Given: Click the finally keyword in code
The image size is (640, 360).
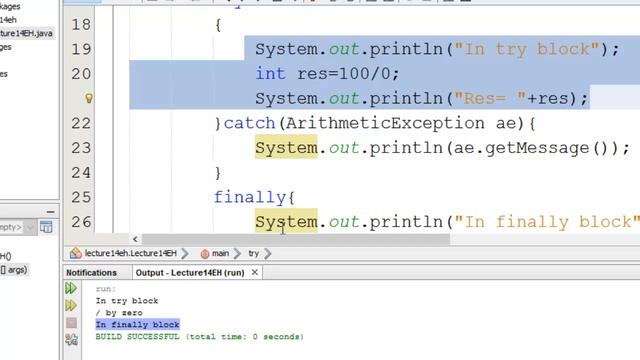Looking at the screenshot, I should tap(250, 198).
